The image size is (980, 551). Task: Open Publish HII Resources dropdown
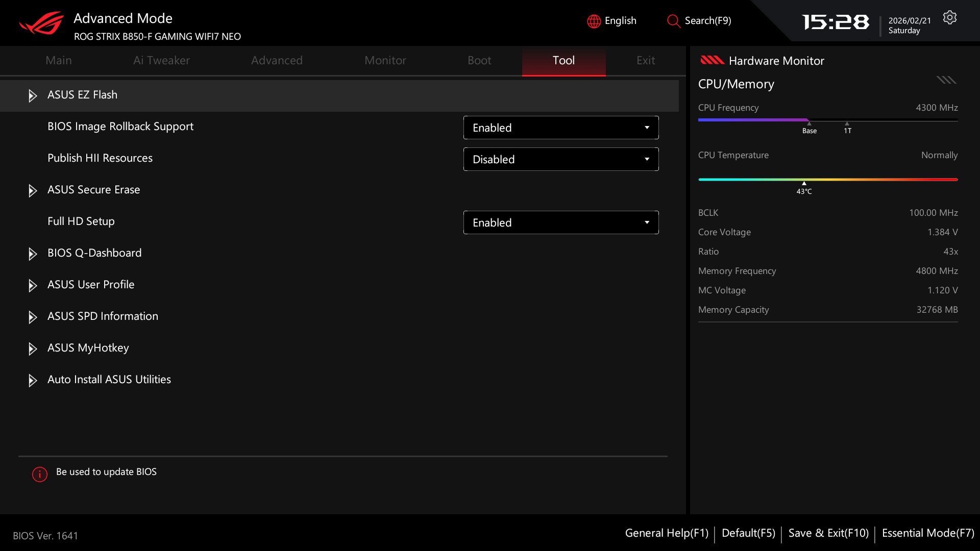point(561,159)
